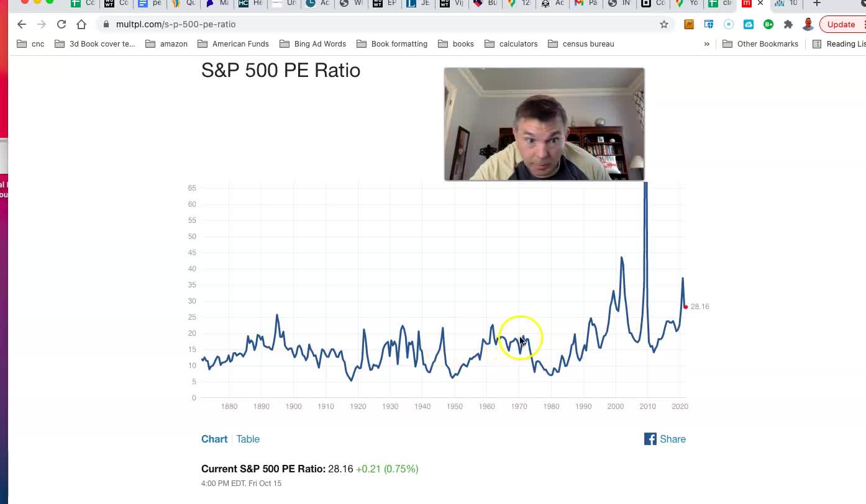Click the +0.21 (0.75%) change value
The width and height of the screenshot is (866, 504).
pyautogui.click(x=387, y=469)
